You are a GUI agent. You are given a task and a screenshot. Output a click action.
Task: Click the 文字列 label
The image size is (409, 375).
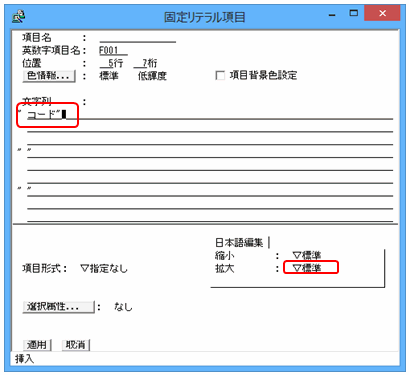pos(37,101)
